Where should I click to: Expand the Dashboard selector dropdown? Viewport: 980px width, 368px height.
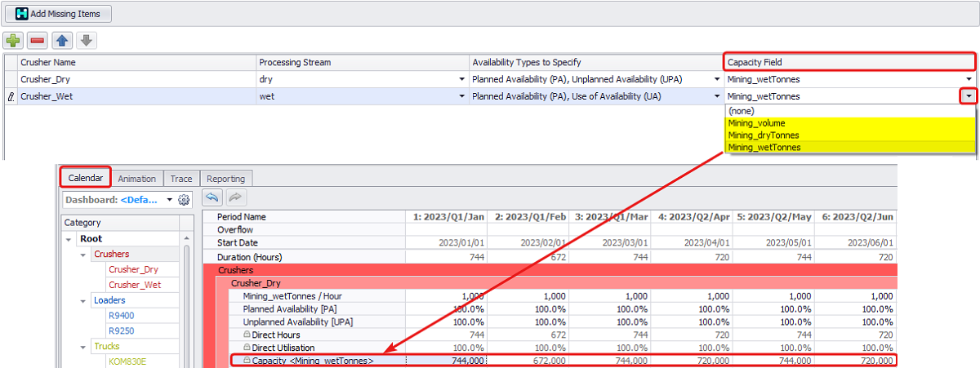click(x=170, y=200)
